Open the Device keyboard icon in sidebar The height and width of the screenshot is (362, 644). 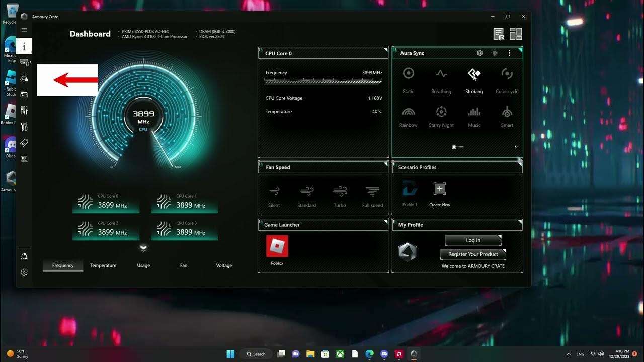tap(24, 62)
